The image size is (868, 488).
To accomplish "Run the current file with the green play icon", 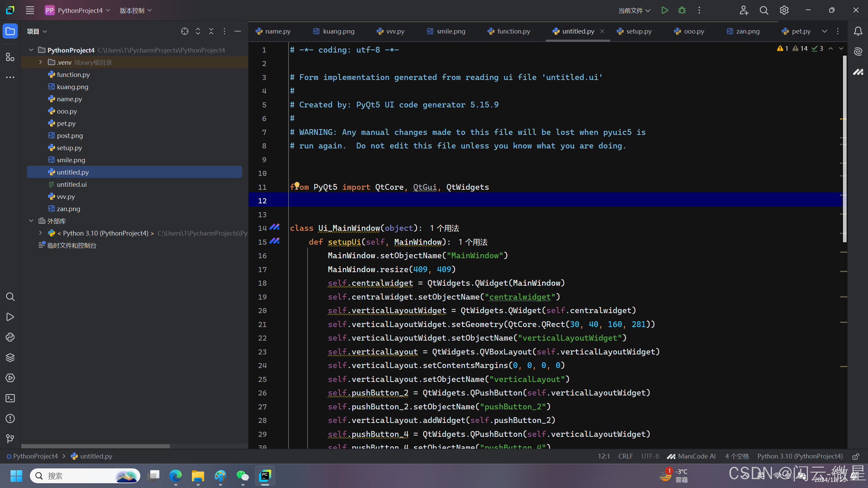I will point(665,11).
